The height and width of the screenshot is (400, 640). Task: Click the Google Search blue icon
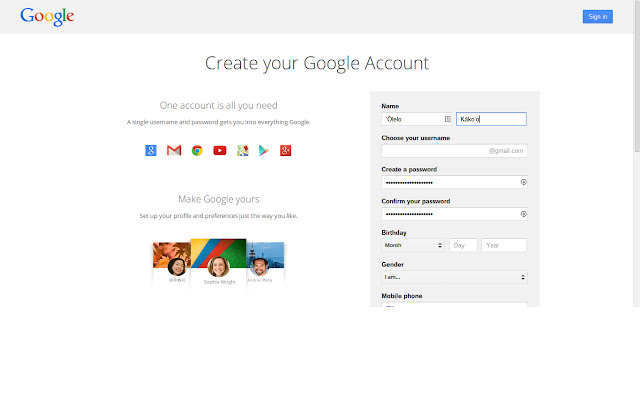coord(151,150)
